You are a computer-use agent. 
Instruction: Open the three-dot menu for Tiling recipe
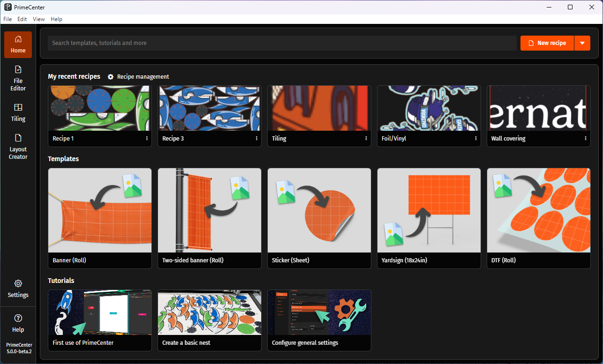tap(366, 139)
